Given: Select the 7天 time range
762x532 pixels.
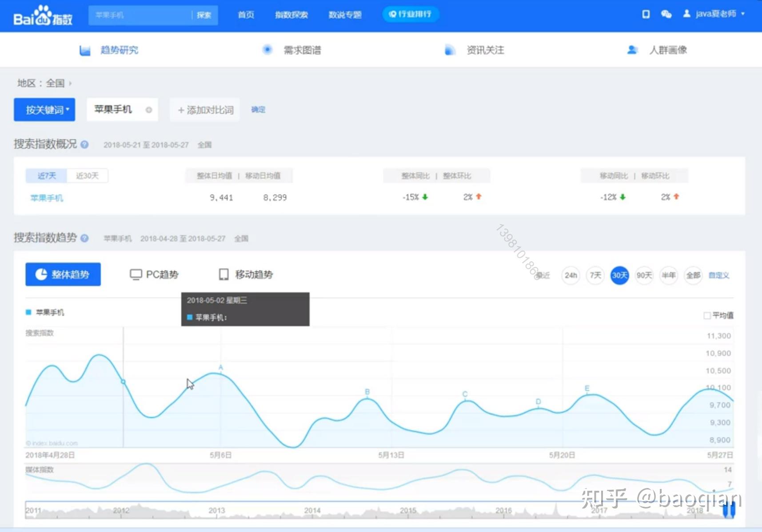Looking at the screenshot, I should 595,275.
